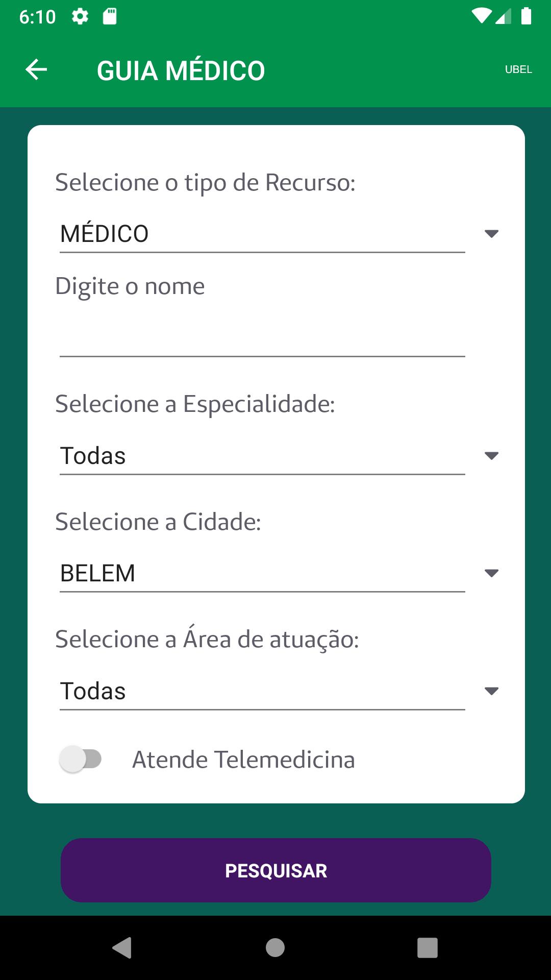Image resolution: width=551 pixels, height=980 pixels.
Task: Enable the Atende Telemedicina switch
Action: (x=81, y=759)
